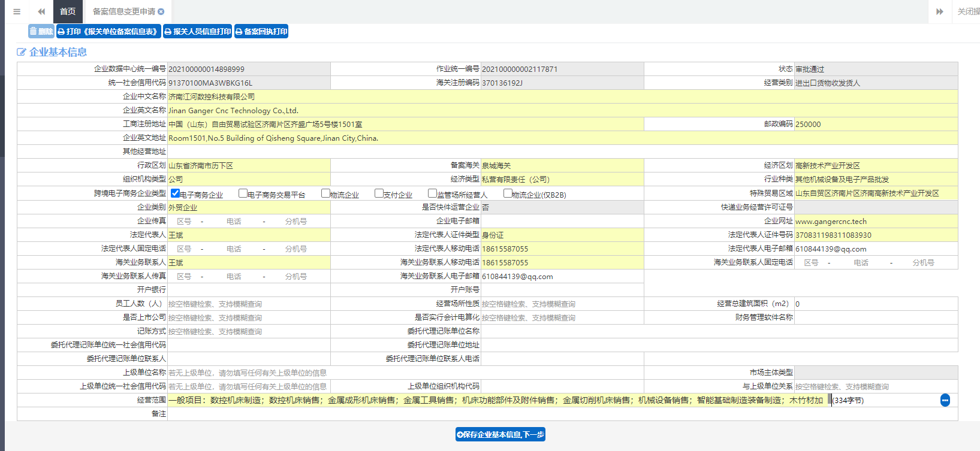980x451 pixels.
Task: Click the 经营范围 text field
Action: coord(498,400)
